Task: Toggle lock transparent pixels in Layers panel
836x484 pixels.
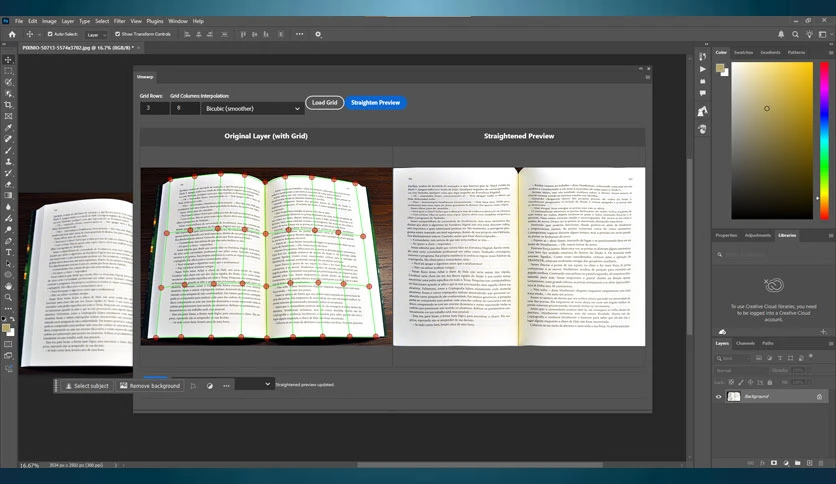Action: click(731, 382)
